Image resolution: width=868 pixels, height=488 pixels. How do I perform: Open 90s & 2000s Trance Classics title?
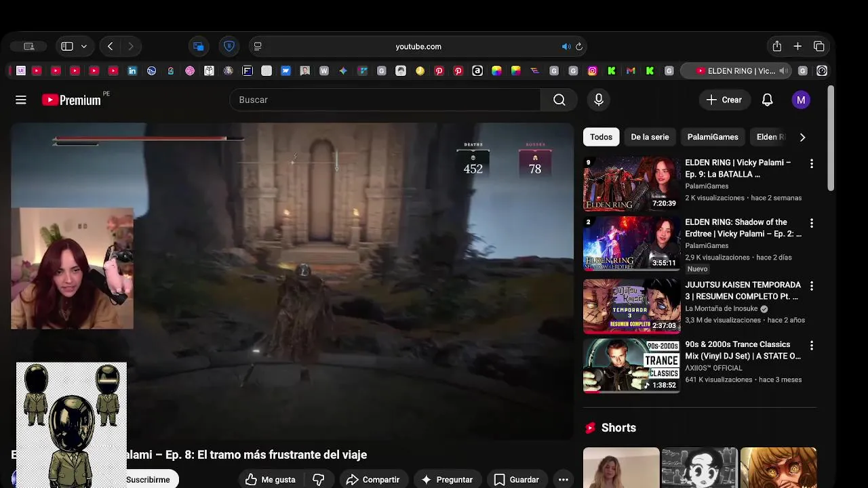(743, 350)
